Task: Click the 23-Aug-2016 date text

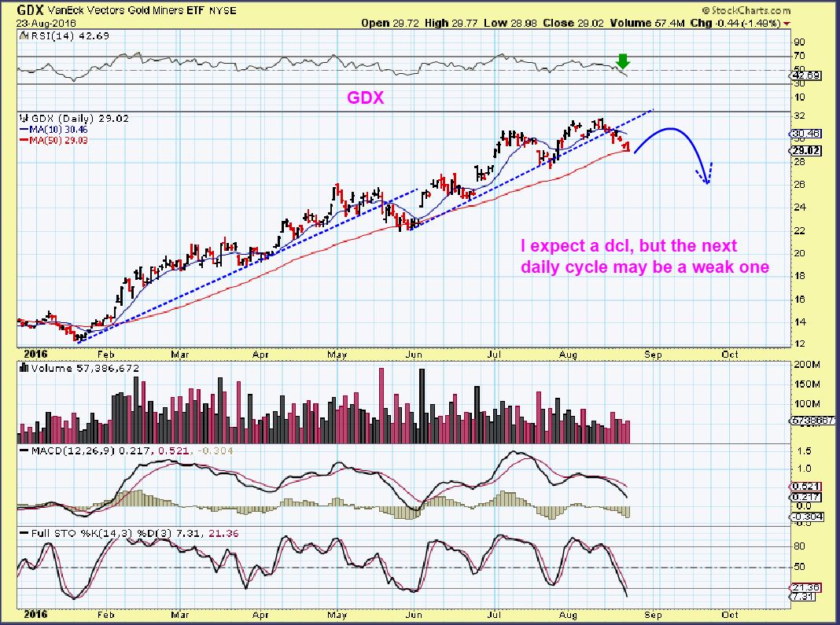Action: 46,23
